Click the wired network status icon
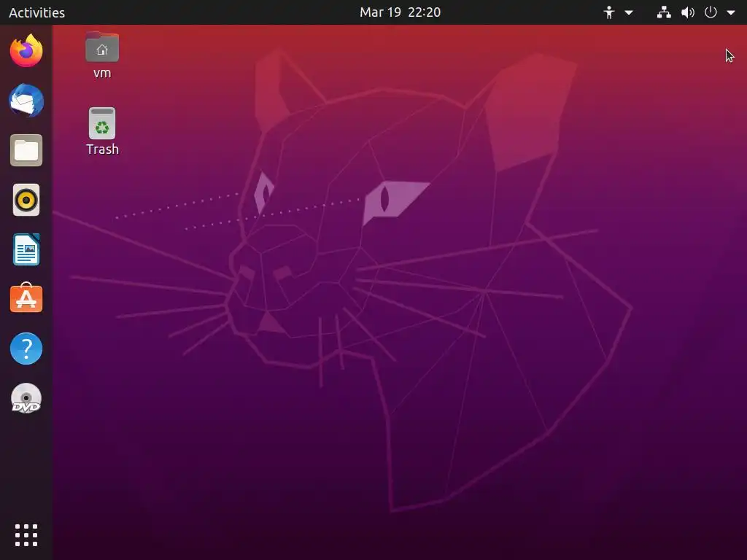The width and height of the screenshot is (747, 560). (664, 12)
